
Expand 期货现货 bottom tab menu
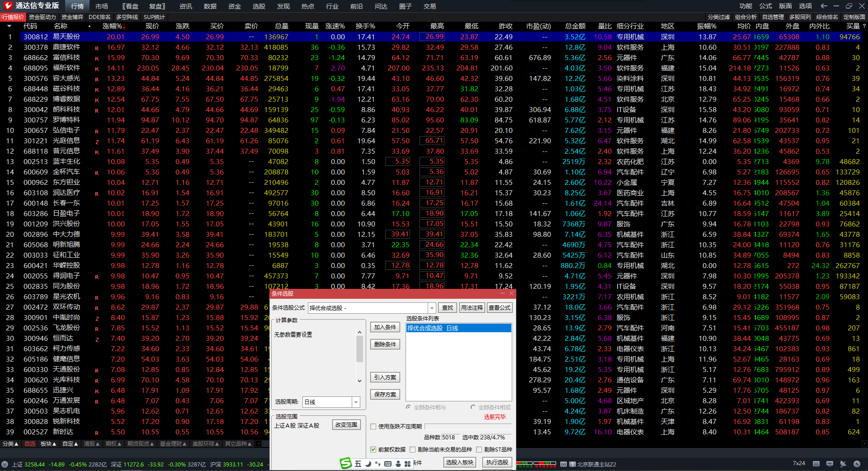click(x=141, y=444)
